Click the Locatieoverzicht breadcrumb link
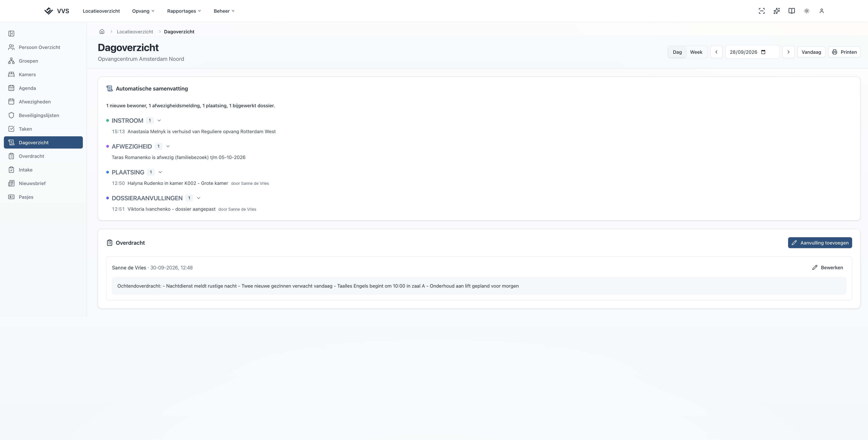The width and height of the screenshot is (868, 440). pyautogui.click(x=135, y=32)
